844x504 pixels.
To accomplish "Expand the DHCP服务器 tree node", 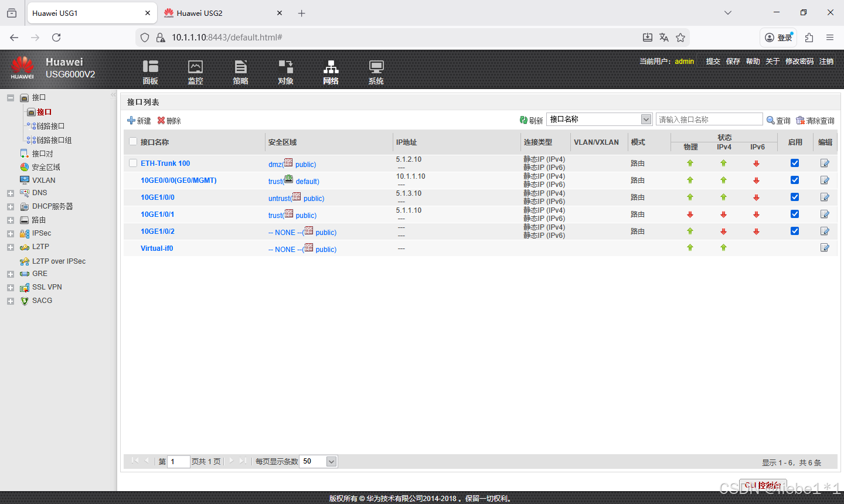I will 11,207.
